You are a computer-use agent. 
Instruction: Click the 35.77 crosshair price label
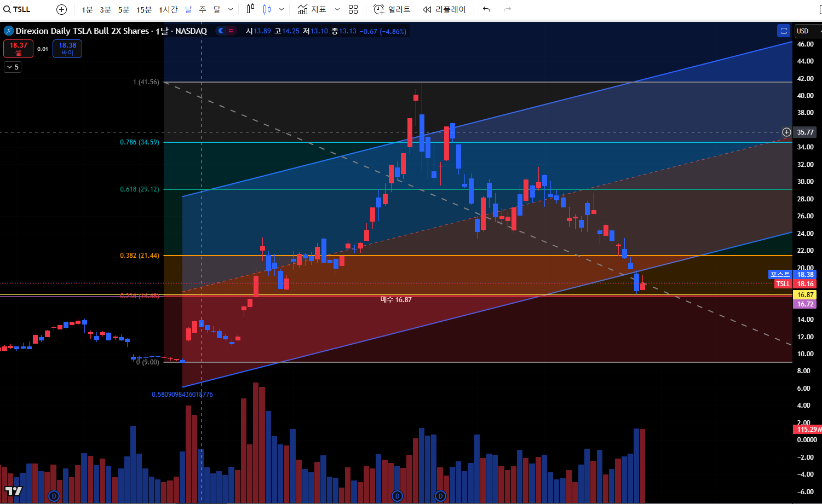point(805,132)
